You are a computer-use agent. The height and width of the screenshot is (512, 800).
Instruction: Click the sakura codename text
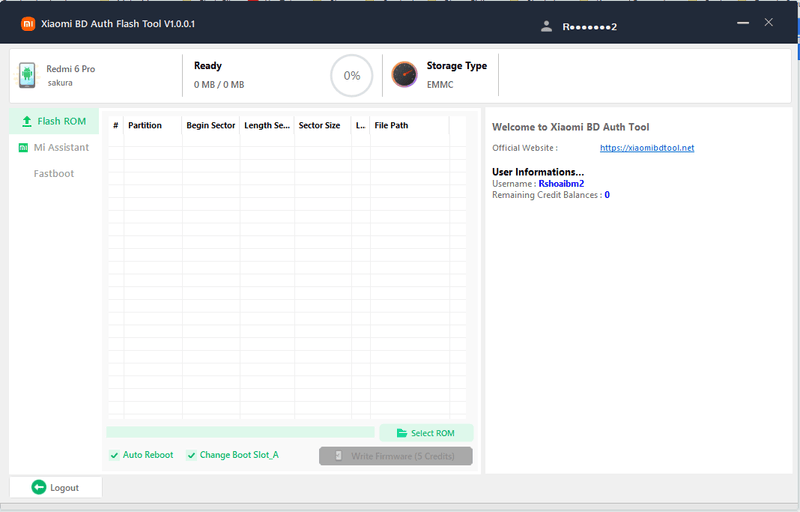pyautogui.click(x=60, y=83)
